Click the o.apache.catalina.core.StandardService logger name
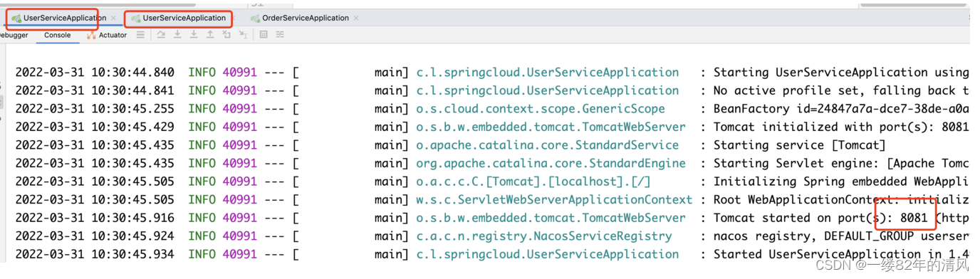The image size is (980, 279). click(x=547, y=145)
